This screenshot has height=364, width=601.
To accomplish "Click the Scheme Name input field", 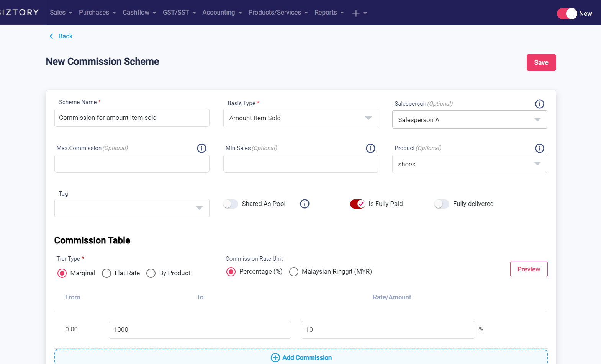I will point(132,118).
